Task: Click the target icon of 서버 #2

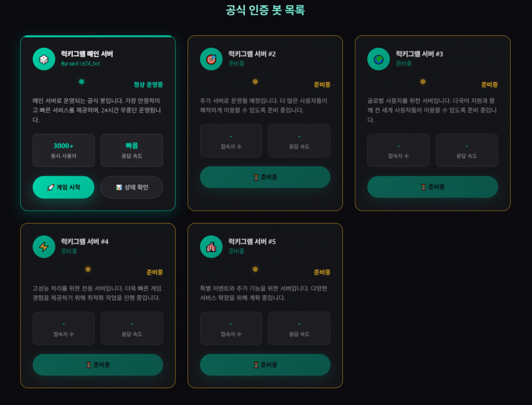Action: point(211,59)
